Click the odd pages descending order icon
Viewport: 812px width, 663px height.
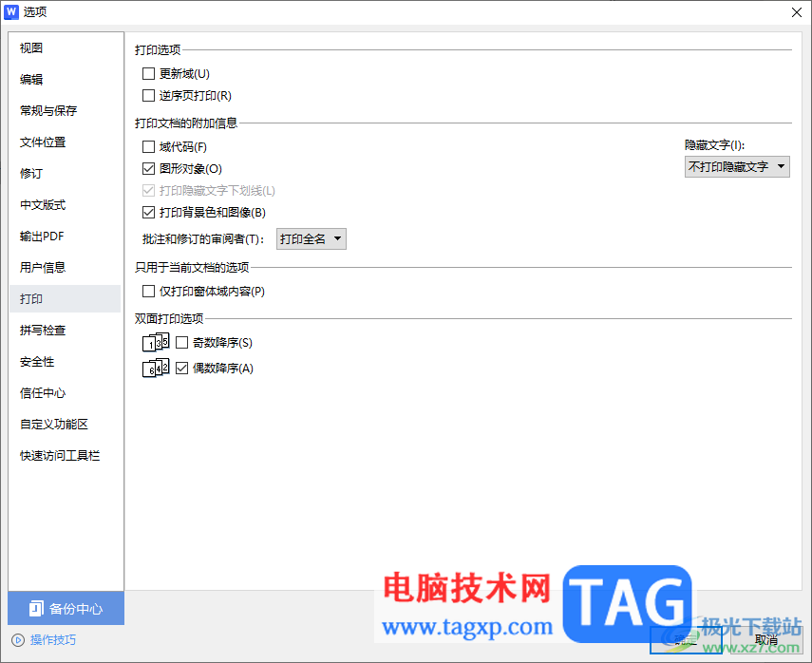[x=156, y=342]
